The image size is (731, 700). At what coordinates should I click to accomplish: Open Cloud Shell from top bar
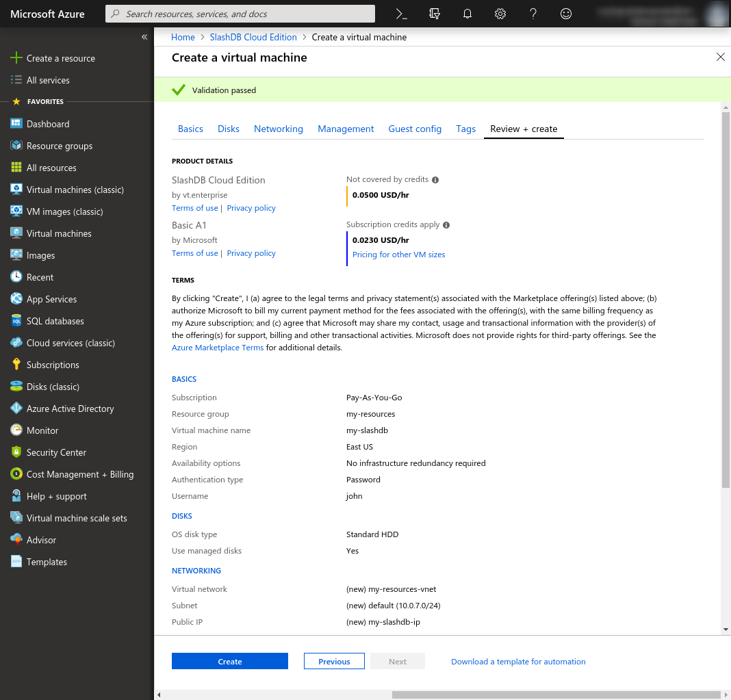(402, 14)
